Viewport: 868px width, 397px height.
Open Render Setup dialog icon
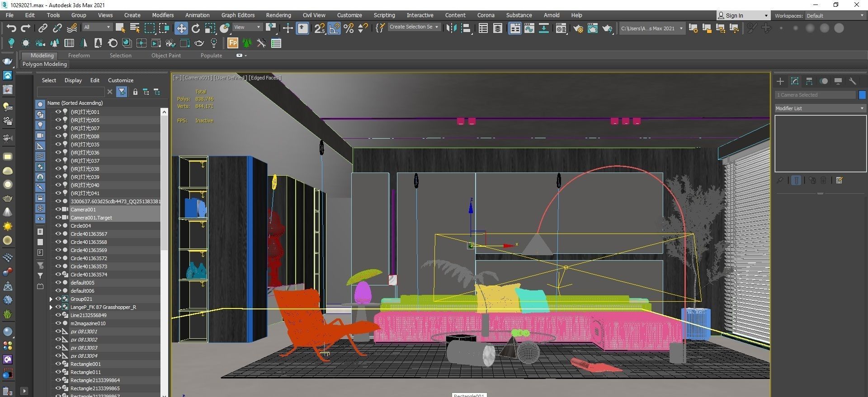coord(578,28)
